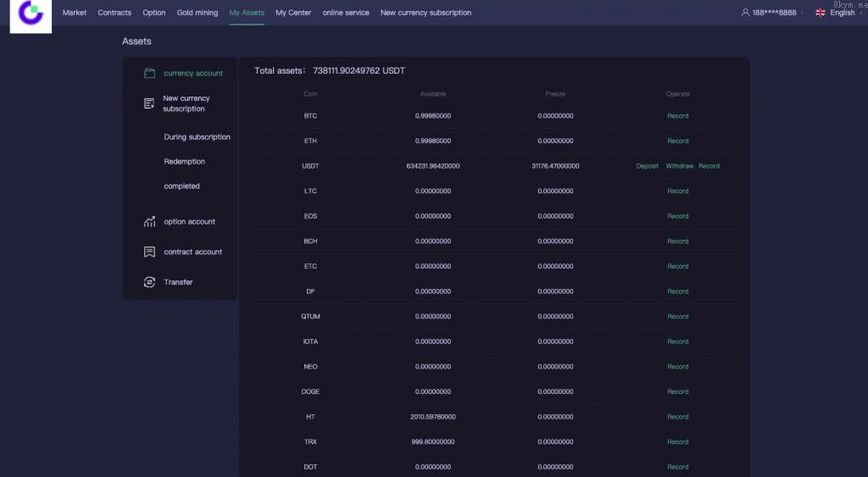Click the currency account wallet icon
The height and width of the screenshot is (477, 868).
[x=149, y=73]
